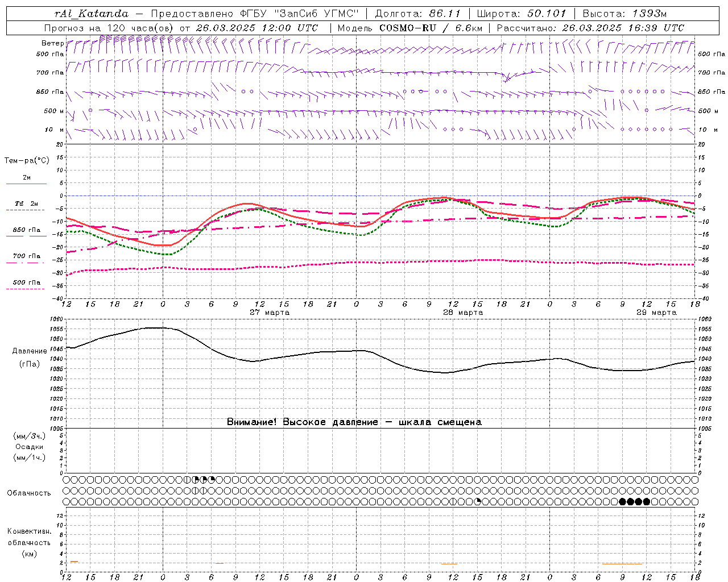Screen dimensions: 728x582
Task: Click the 27 марта date label
Action: click(x=270, y=313)
